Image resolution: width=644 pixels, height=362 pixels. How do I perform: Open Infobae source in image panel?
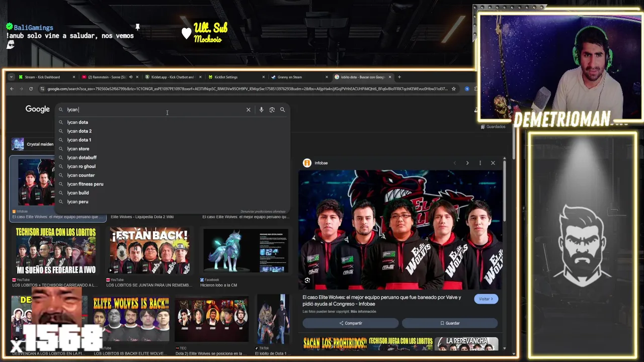[x=315, y=163]
